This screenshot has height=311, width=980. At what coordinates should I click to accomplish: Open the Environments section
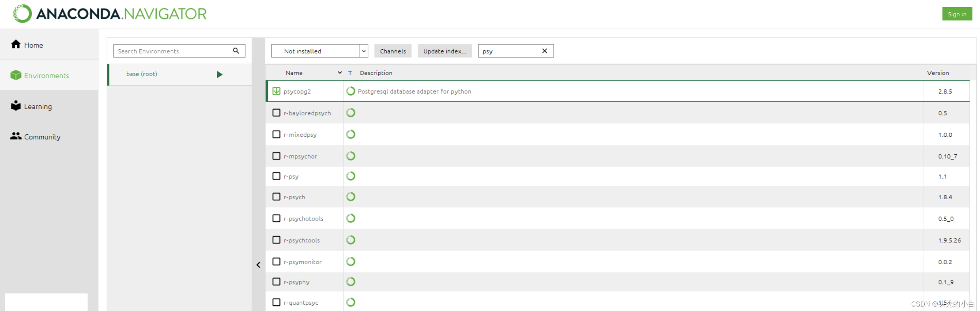pos(49,75)
